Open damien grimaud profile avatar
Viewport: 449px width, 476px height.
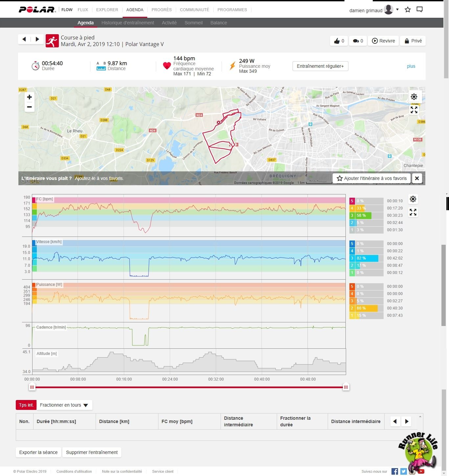click(389, 10)
